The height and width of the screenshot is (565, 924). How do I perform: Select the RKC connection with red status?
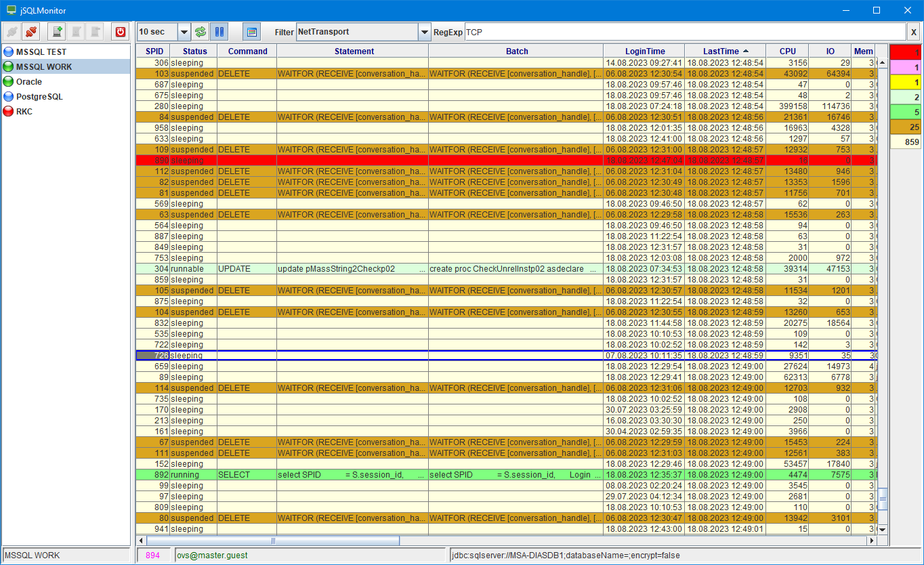click(x=24, y=112)
